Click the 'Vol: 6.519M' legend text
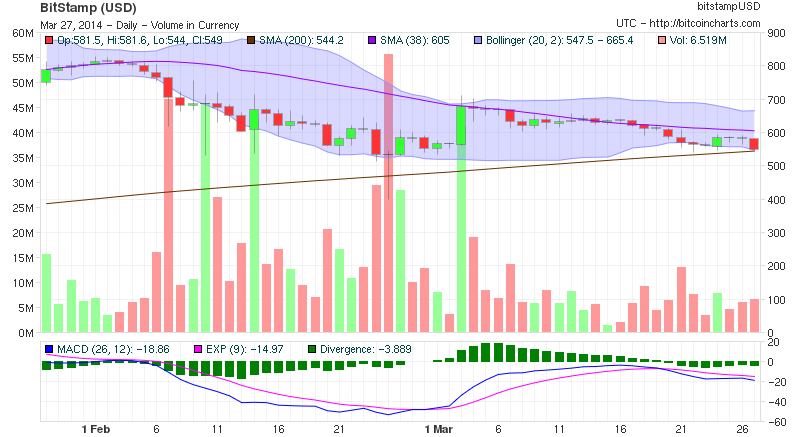The image size is (800, 437). [698, 40]
